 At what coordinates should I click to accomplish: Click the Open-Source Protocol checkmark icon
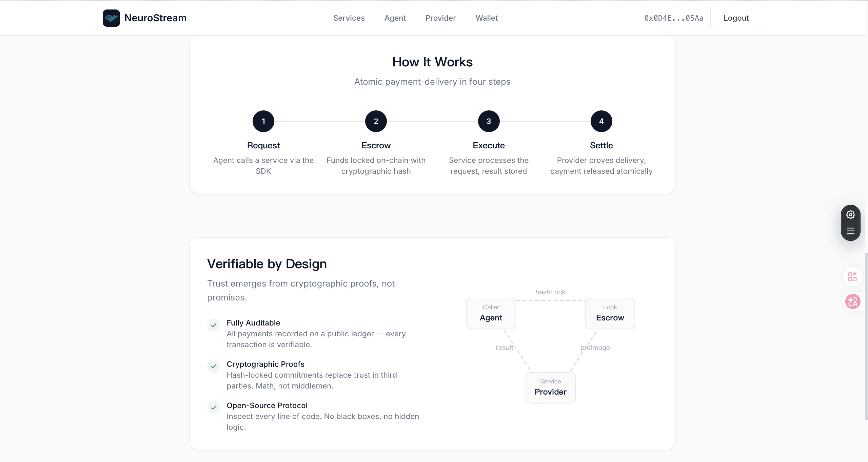(214, 407)
